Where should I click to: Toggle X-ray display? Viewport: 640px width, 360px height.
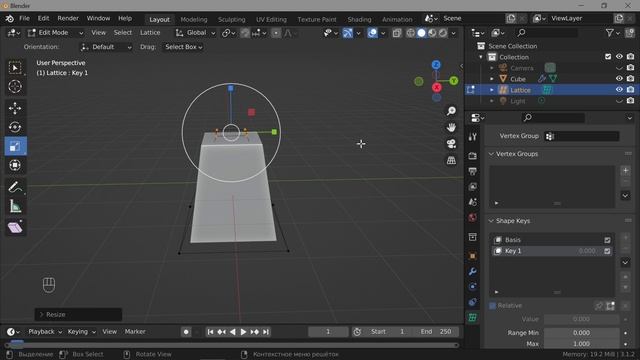[397, 33]
